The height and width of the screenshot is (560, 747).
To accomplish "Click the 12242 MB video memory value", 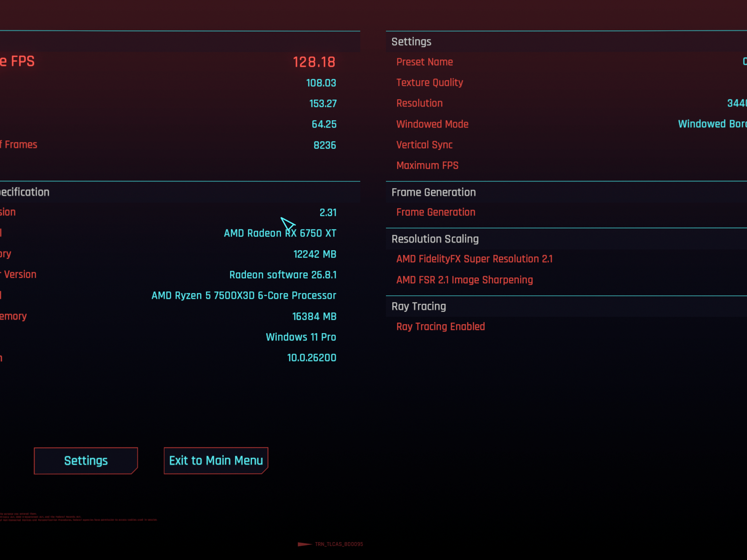I will pos(315,254).
